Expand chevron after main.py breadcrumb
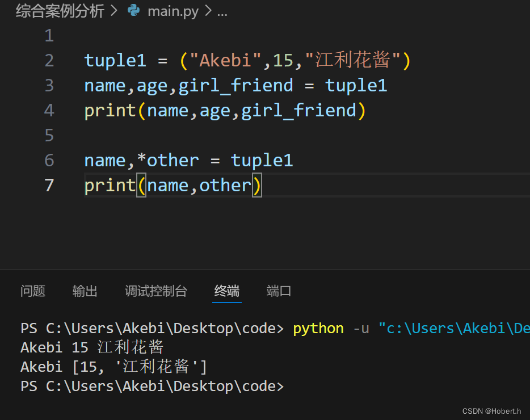The image size is (530, 420). 208,11
